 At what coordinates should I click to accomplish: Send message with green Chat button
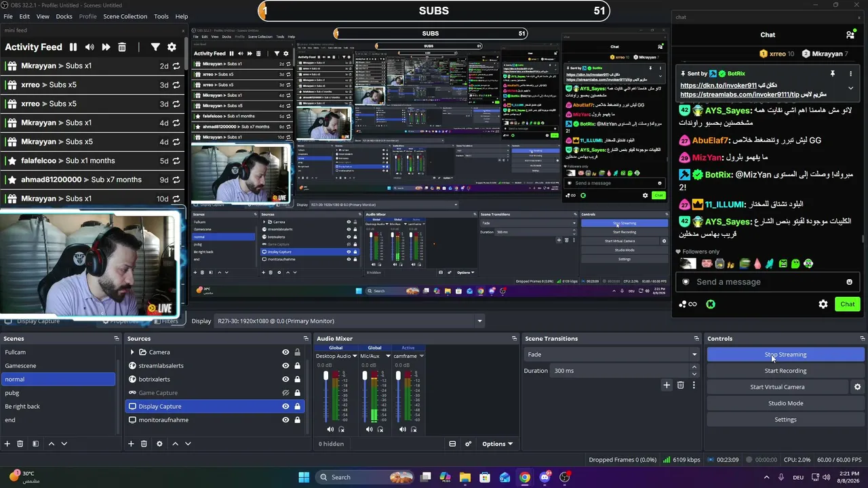[x=848, y=304]
